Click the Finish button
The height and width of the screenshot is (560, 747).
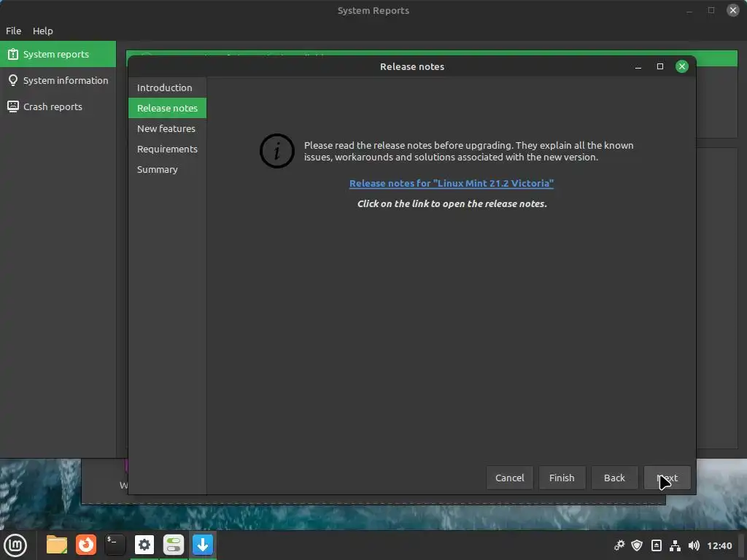(562, 478)
